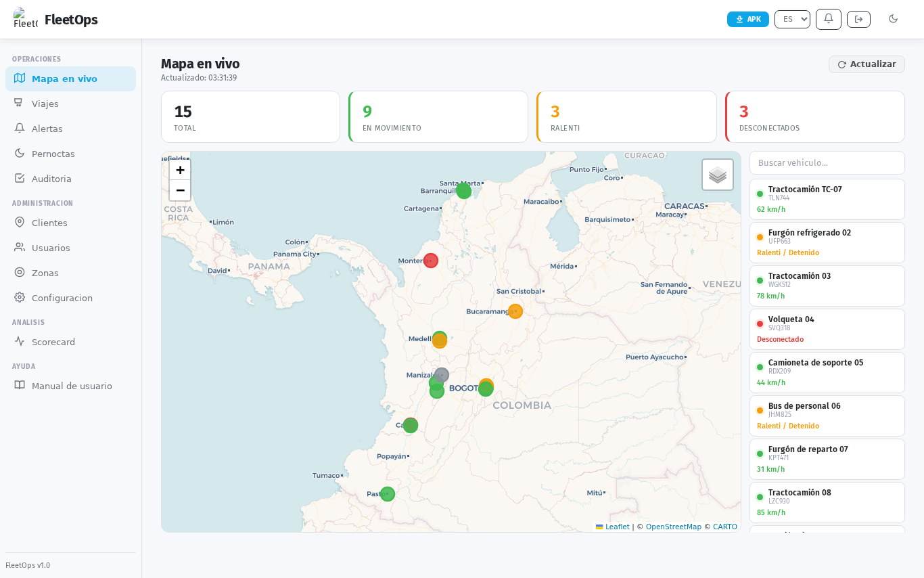Click the Zonas target icon

pyautogui.click(x=20, y=272)
